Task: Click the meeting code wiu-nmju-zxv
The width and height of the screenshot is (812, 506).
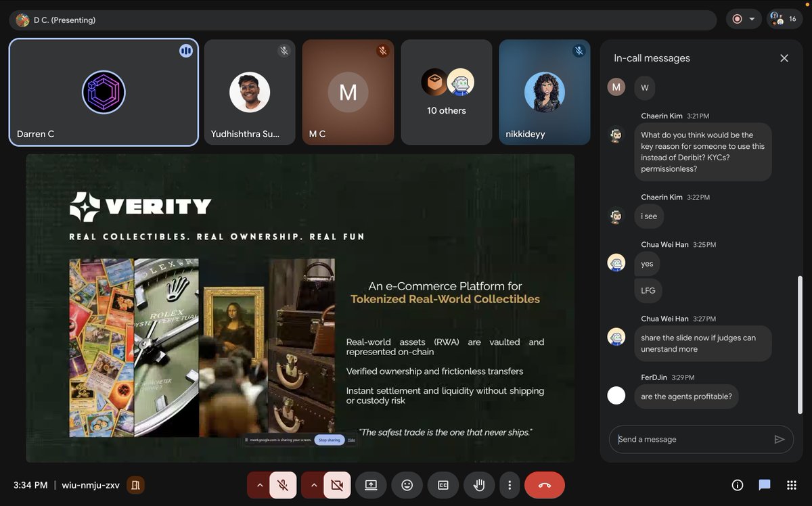Action: tap(91, 485)
